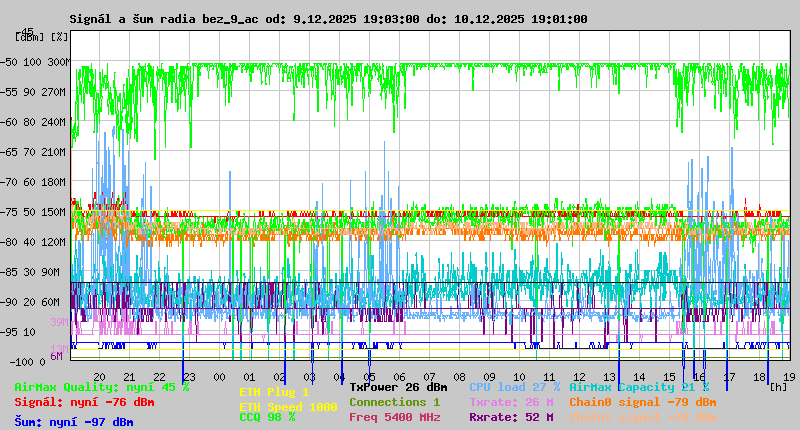800x430 pixels.
Task: Click the ETH Speed 1000 label
Action: pyautogui.click(x=288, y=407)
